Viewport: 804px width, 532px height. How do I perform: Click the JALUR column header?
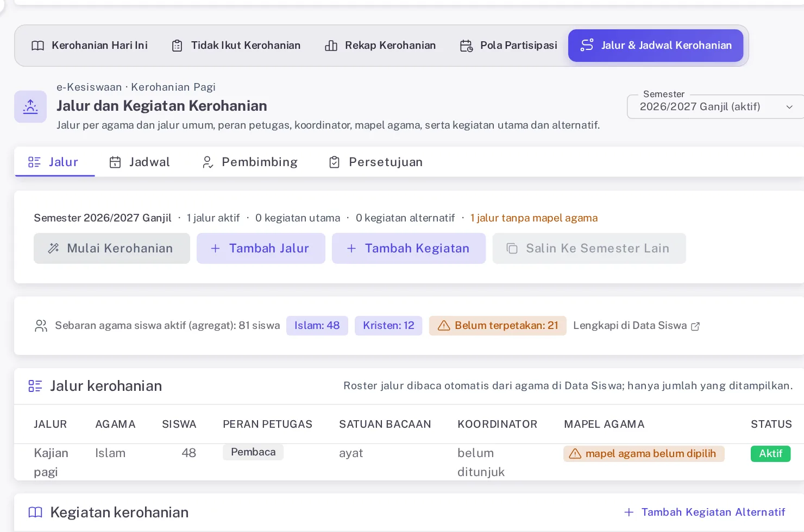point(51,425)
